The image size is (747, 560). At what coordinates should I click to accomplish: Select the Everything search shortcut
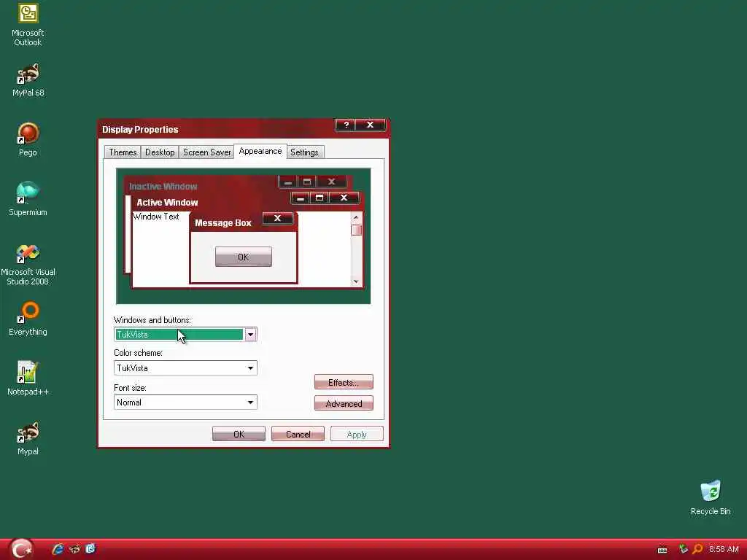(28, 319)
